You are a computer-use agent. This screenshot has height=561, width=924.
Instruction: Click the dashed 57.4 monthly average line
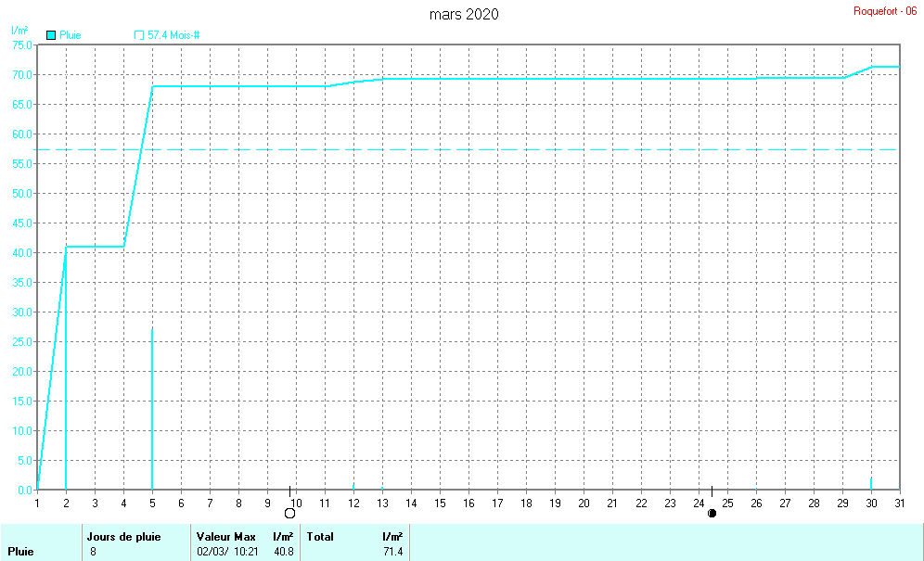pos(468,149)
